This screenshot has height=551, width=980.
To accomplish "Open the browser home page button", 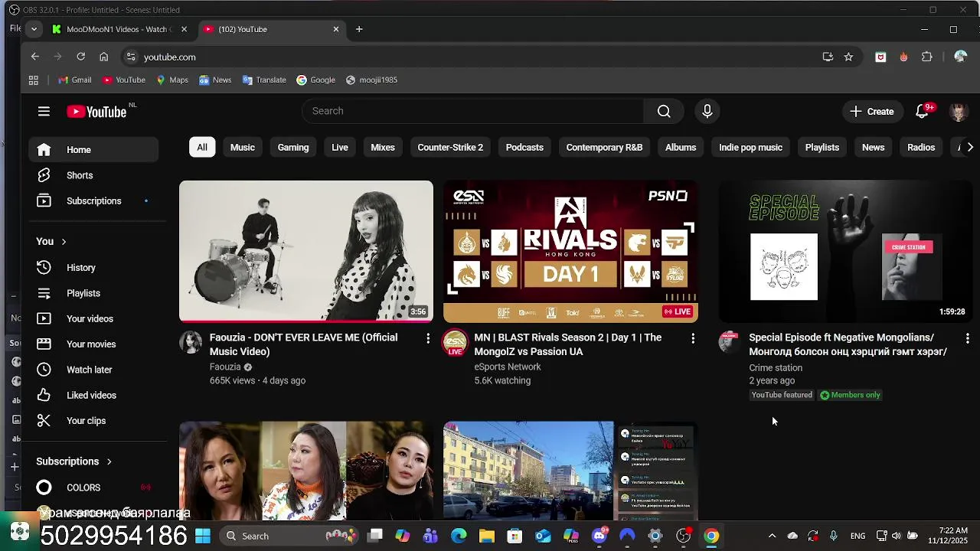I will [103, 57].
